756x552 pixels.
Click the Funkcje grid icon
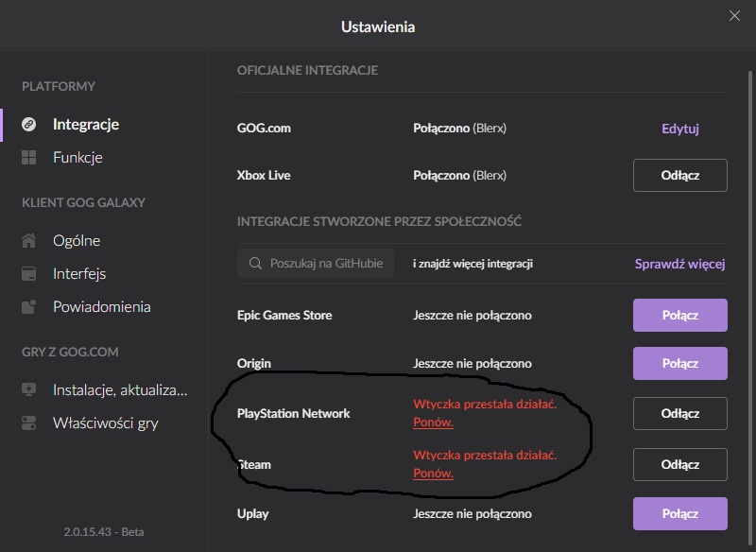point(29,158)
